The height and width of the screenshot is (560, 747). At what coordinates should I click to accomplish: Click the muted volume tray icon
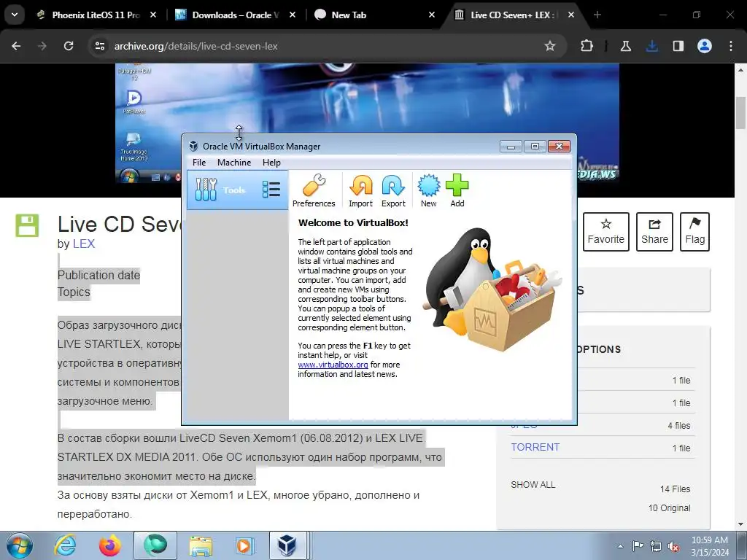pyautogui.click(x=673, y=546)
